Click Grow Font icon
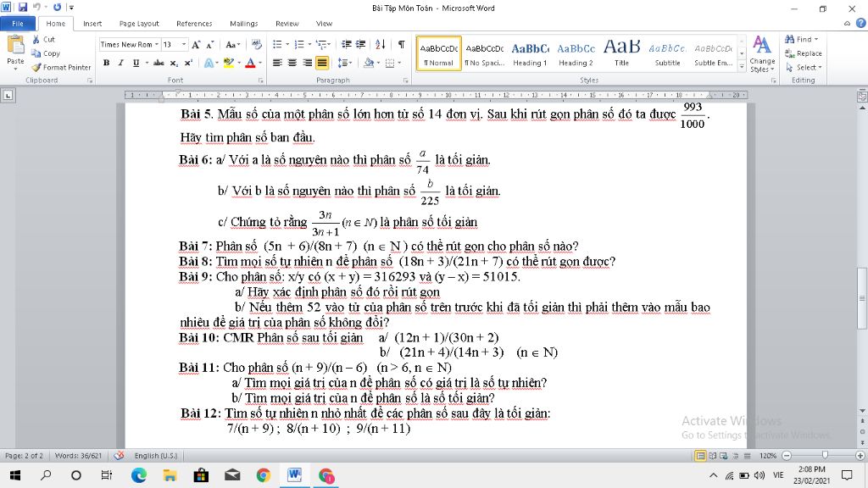The height and width of the screenshot is (488, 868). [196, 44]
